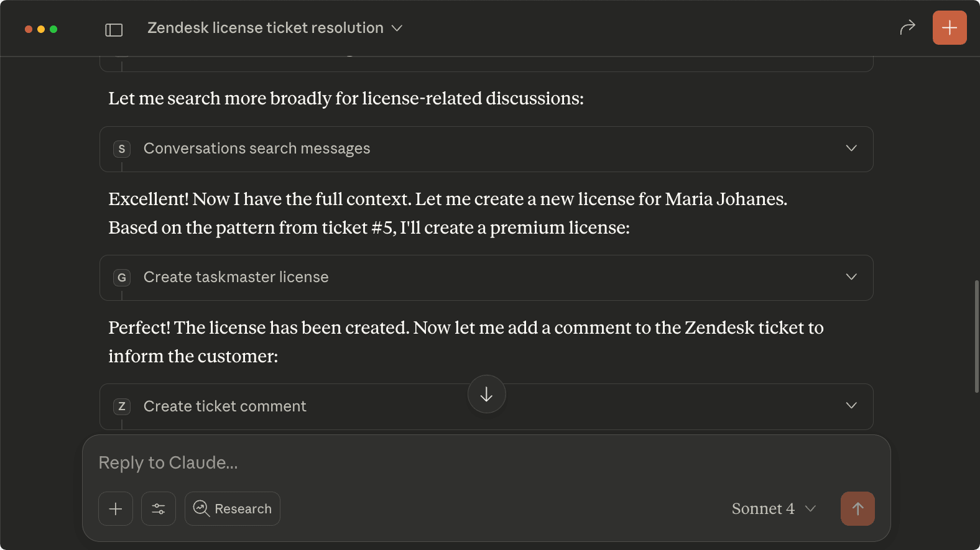
Task: Click the Z icon on ticket comment
Action: point(122,406)
